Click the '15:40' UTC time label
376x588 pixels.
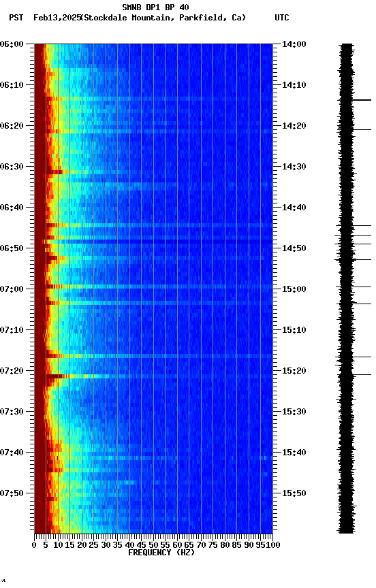click(x=294, y=453)
